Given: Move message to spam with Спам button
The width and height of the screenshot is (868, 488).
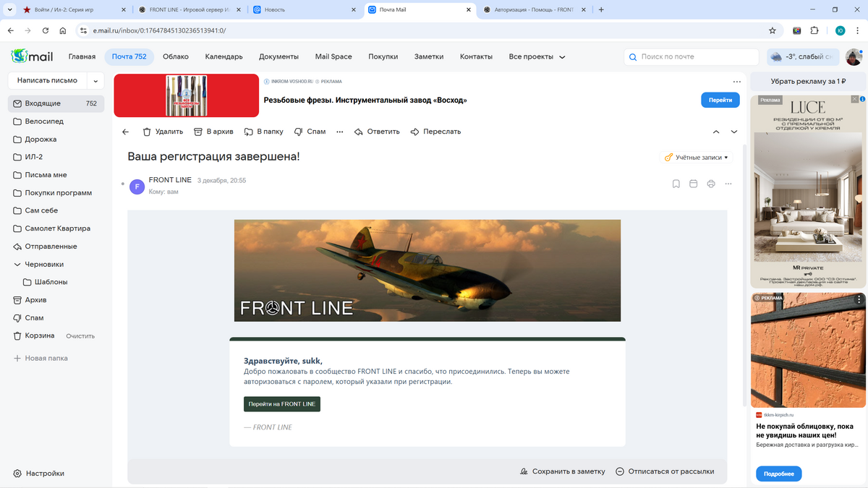Looking at the screenshot, I should pos(310,132).
